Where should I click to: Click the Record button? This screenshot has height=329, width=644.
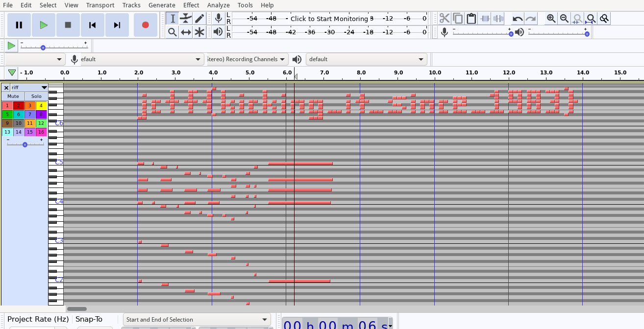(x=146, y=25)
